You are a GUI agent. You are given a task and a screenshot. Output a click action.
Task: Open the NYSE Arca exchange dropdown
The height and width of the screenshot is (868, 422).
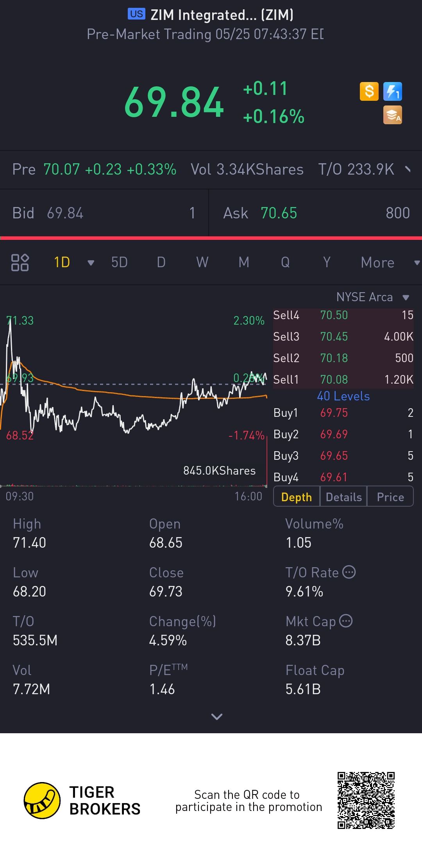[373, 297]
